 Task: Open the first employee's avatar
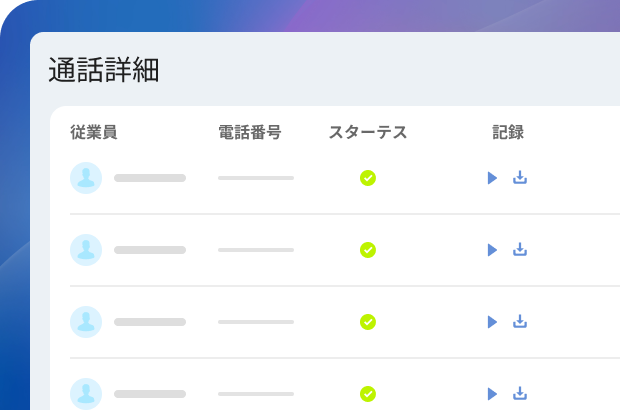click(x=86, y=178)
